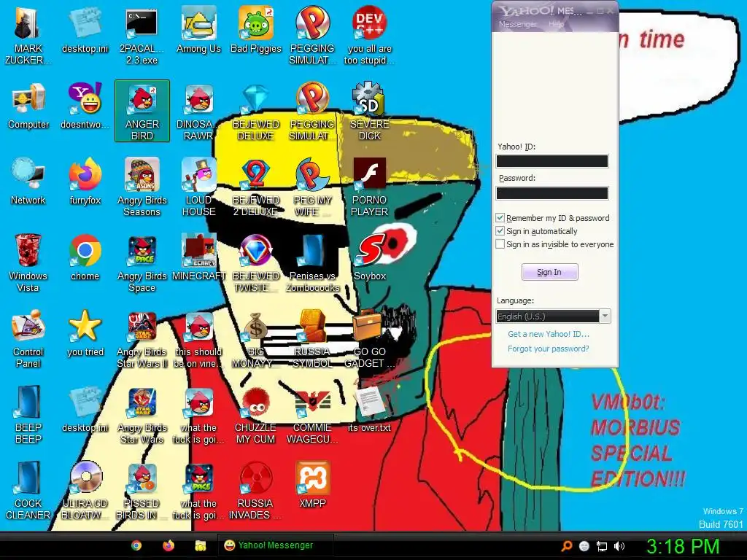Click the RUSSIA INVADES icon
This screenshot has width=747, height=560.
[256, 491]
